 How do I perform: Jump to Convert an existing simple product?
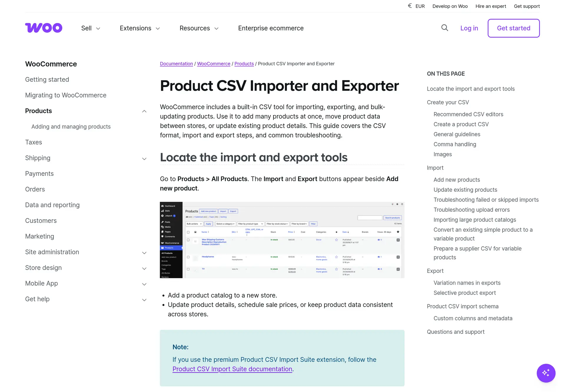tap(483, 234)
